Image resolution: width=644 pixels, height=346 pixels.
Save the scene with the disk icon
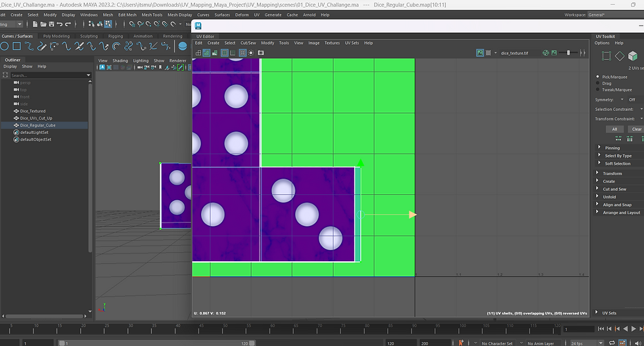pos(51,24)
